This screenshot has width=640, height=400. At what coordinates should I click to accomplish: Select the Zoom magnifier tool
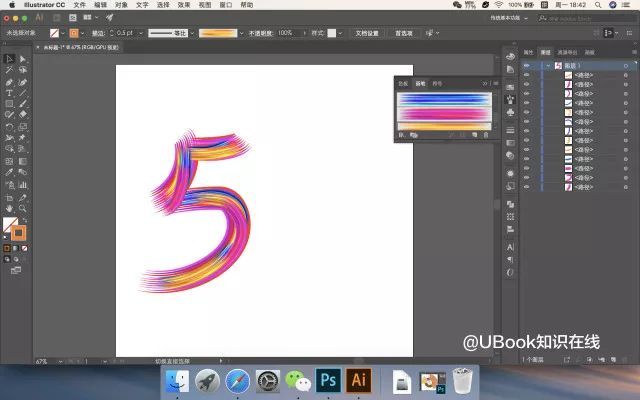click(22, 209)
